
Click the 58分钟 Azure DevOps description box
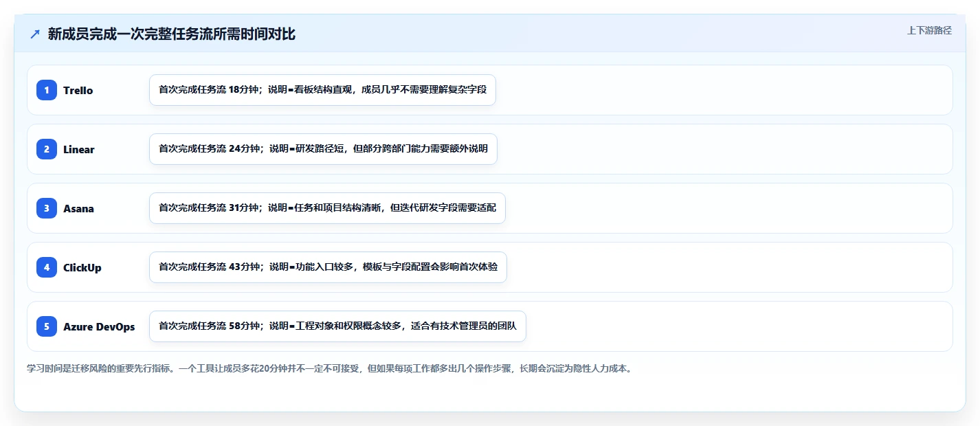[x=337, y=326]
